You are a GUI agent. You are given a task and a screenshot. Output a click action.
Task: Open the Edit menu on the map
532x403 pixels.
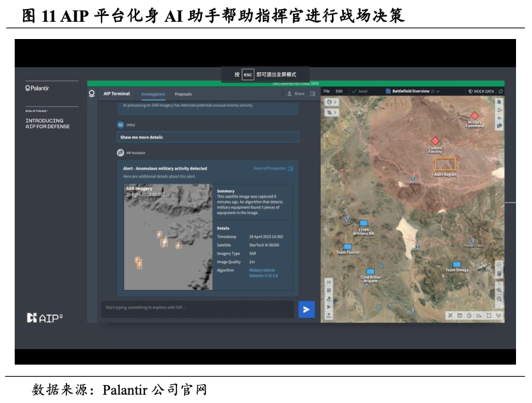pyautogui.click(x=339, y=91)
